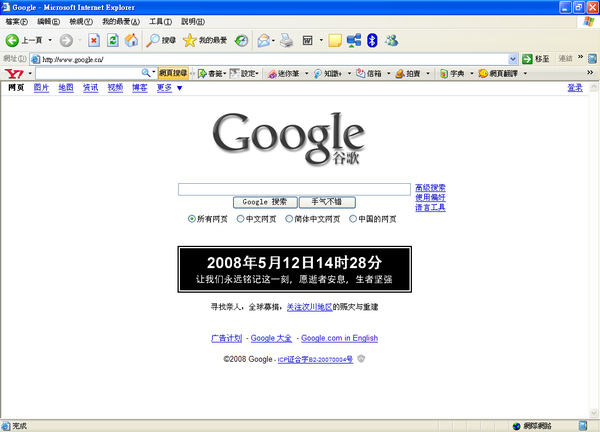Open the Messenger people icon
Image resolution: width=600 pixels, height=432 pixels.
tap(391, 40)
